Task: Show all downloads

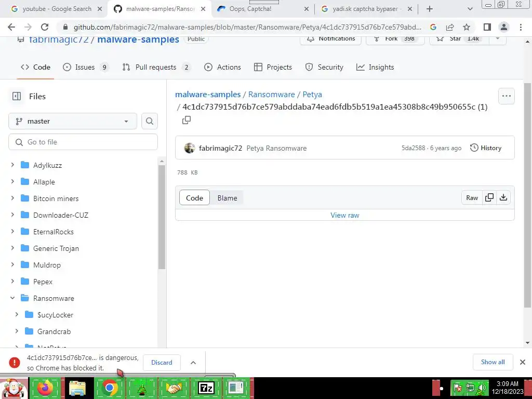Action: (x=493, y=362)
